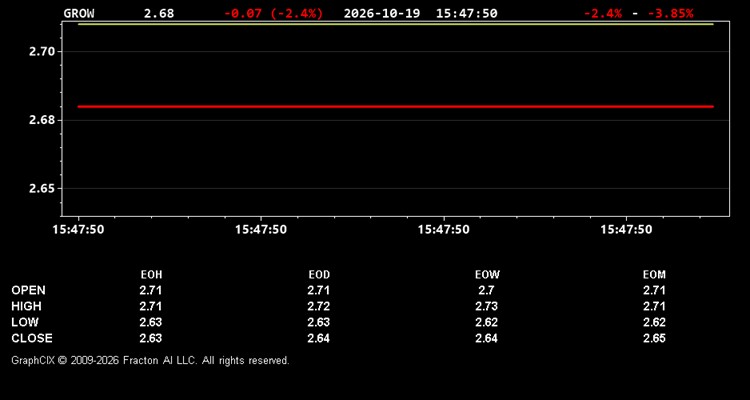This screenshot has height=400, width=750.
Task: Click the EOM column header
Action: (654, 275)
